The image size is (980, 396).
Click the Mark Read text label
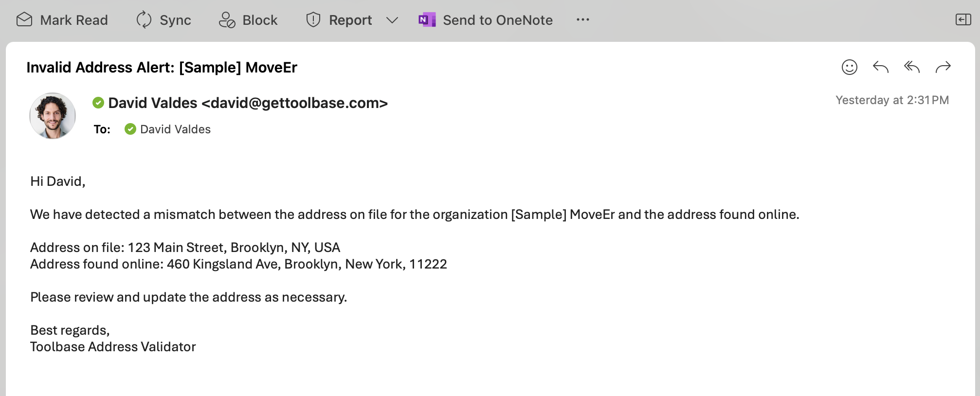74,20
